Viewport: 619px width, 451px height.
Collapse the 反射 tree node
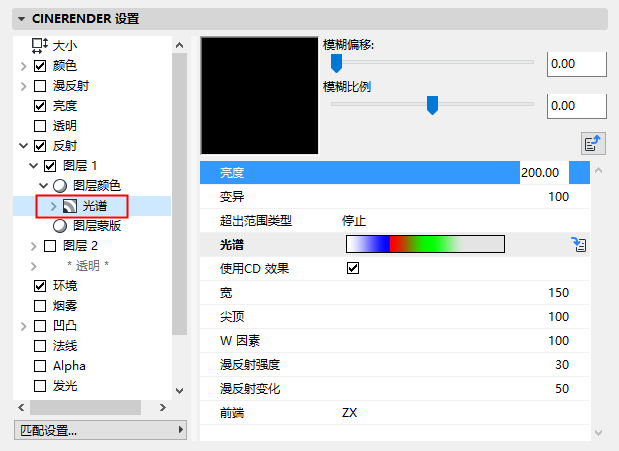(x=24, y=146)
